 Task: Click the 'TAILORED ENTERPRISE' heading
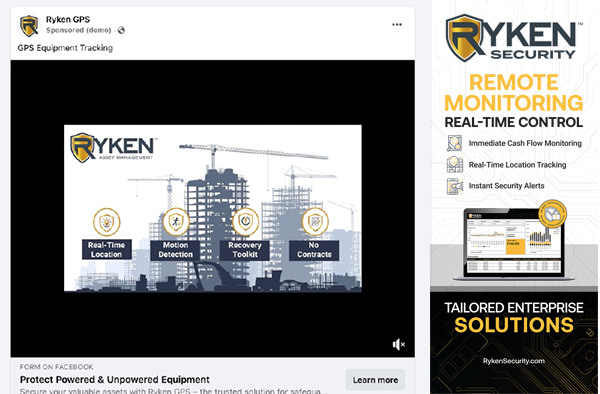point(514,308)
